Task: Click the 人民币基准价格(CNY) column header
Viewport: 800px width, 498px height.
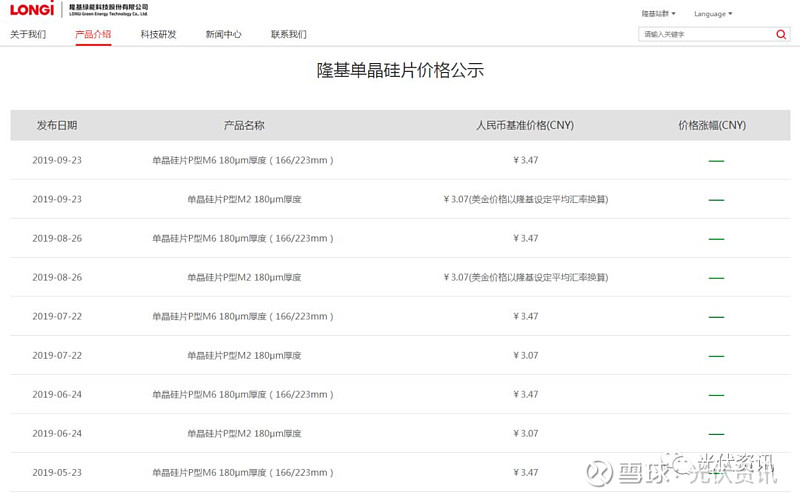Action: 525,125
